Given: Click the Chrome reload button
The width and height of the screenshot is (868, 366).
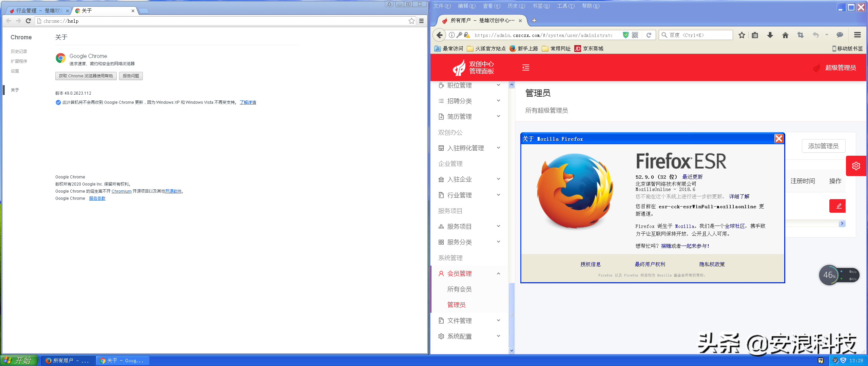Looking at the screenshot, I should point(28,21).
